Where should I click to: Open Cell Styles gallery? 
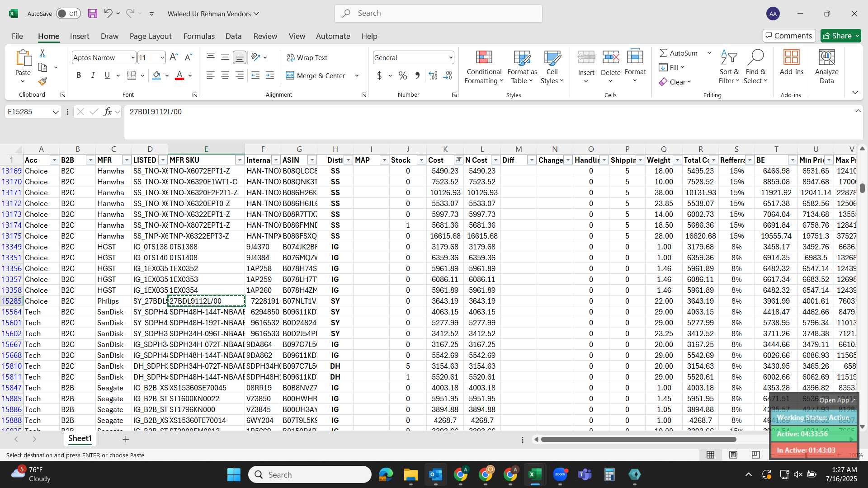click(x=552, y=67)
